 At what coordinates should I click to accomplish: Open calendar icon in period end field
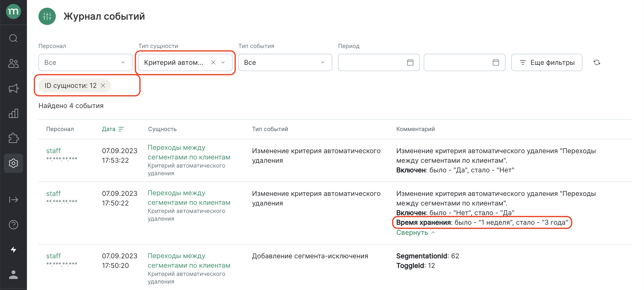point(496,62)
